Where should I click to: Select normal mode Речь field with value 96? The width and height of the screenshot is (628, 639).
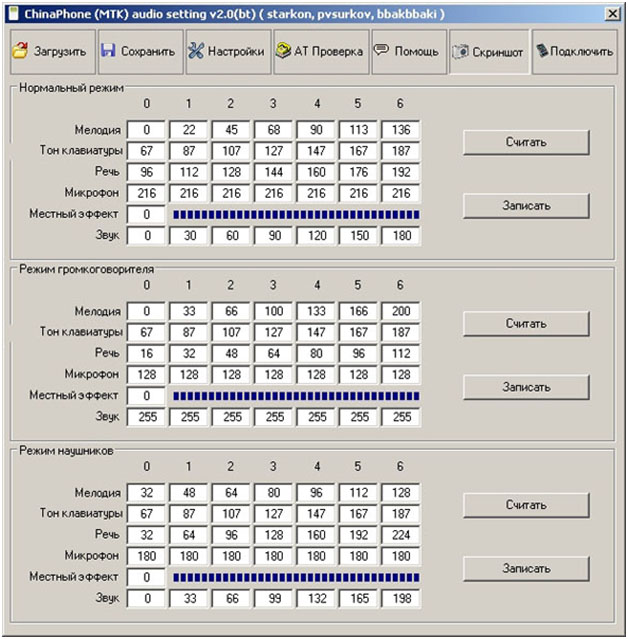pyautogui.click(x=146, y=172)
